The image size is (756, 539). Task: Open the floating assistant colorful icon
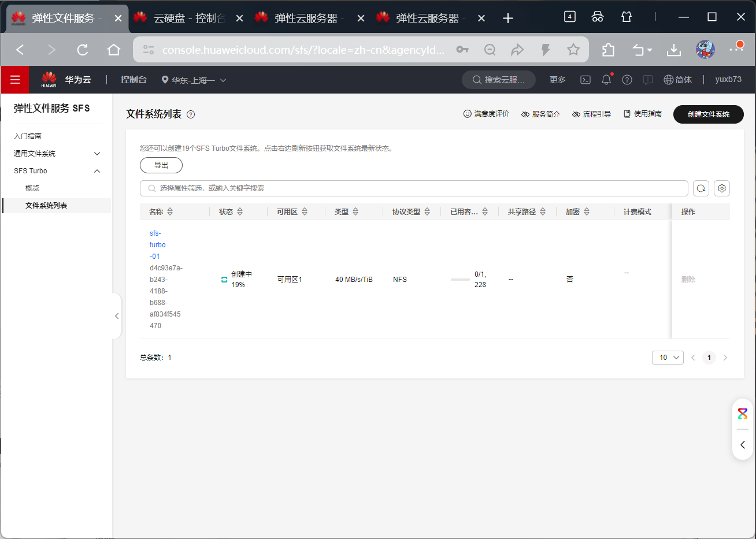pyautogui.click(x=743, y=414)
